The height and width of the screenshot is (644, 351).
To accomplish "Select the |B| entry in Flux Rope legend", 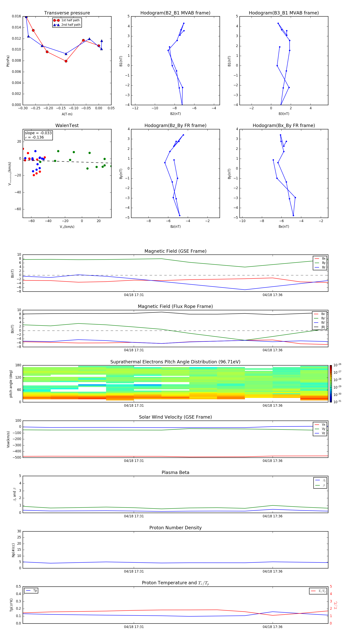I will [320, 327].
